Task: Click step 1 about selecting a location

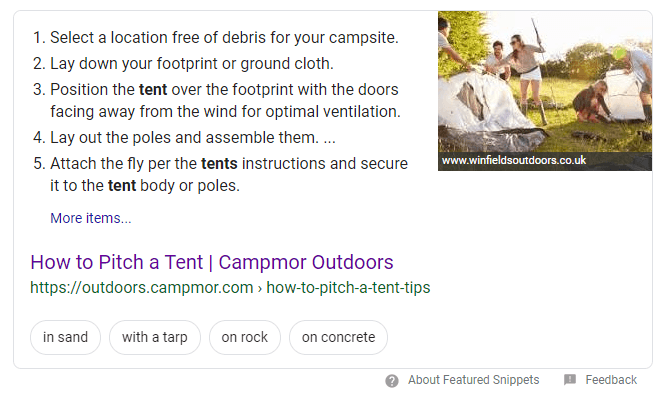Action: click(x=216, y=38)
